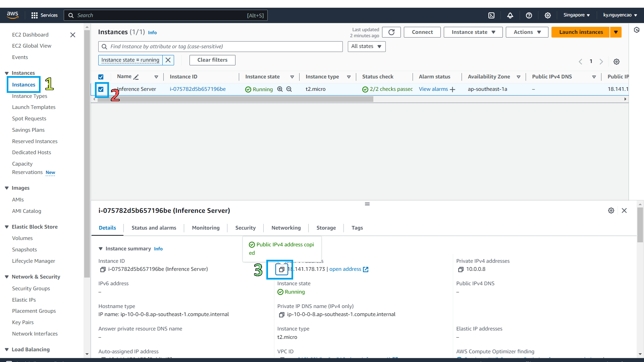The height and width of the screenshot is (362, 644).
Task: Go to previous page of instances
Action: (x=580, y=62)
